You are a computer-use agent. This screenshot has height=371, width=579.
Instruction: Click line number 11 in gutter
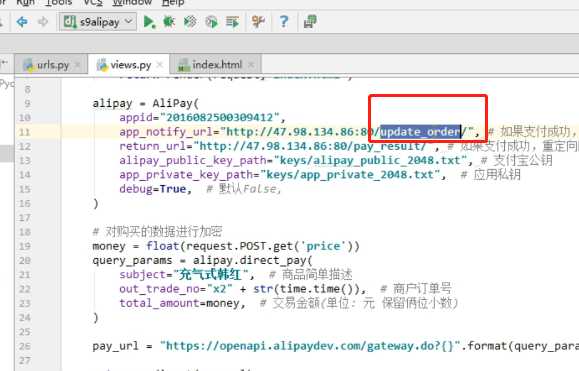coord(24,132)
